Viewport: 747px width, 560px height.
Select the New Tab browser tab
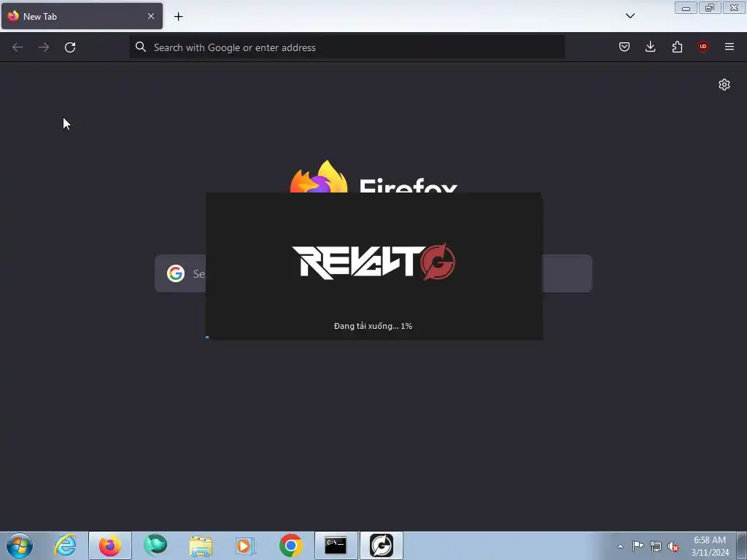82,16
